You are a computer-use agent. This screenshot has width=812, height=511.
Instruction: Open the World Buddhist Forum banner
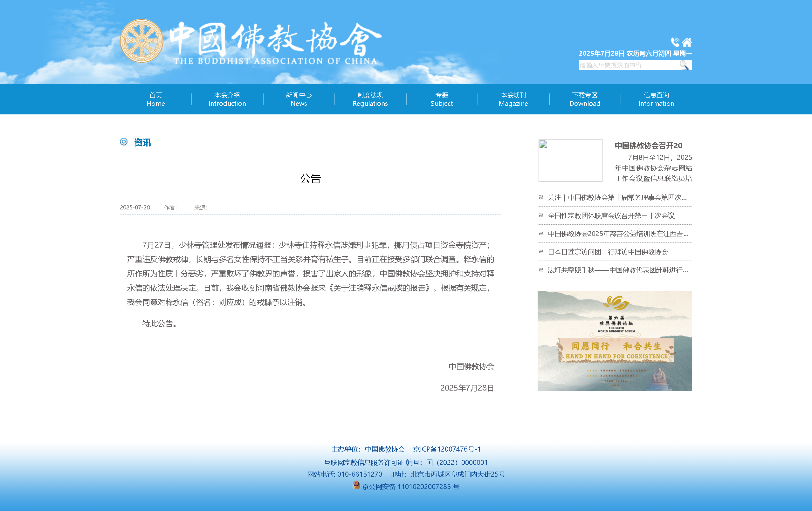tap(614, 341)
